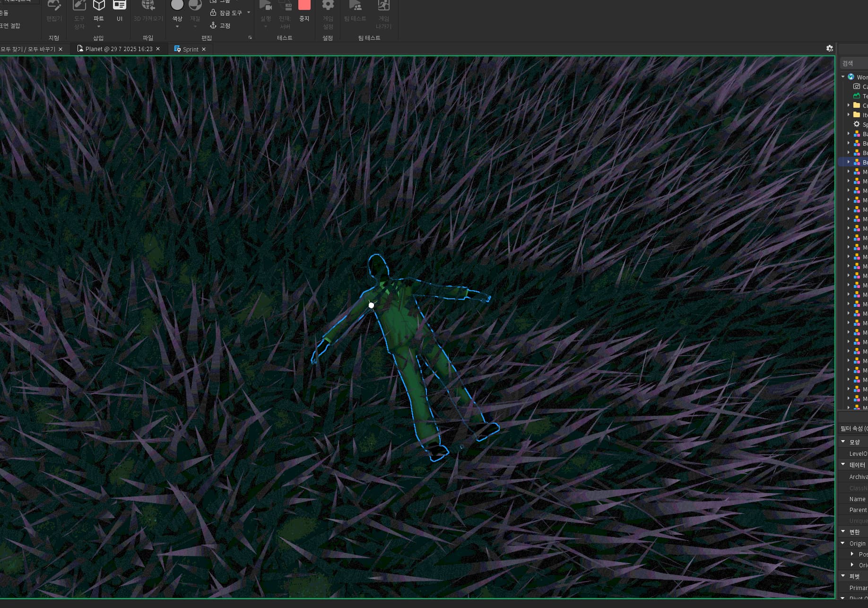Open the Color (색상) picker tool
The width and height of the screenshot is (868, 608).
tap(177, 7)
